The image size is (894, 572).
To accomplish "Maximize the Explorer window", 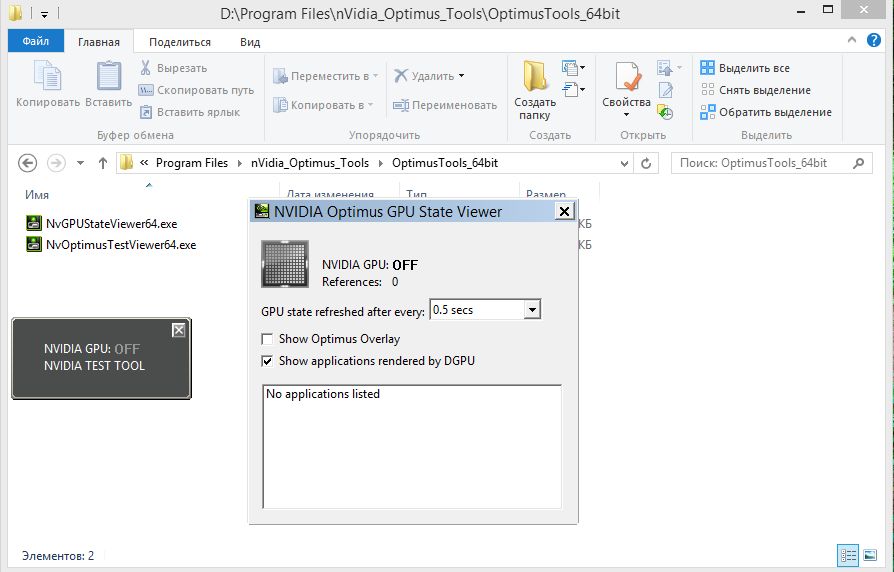I will point(828,9).
